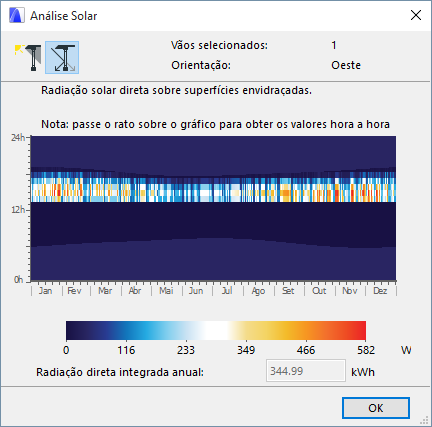Click the solar radiation heatmap chart
Image resolution: width=432 pixels, height=427 pixels.
coord(213,208)
